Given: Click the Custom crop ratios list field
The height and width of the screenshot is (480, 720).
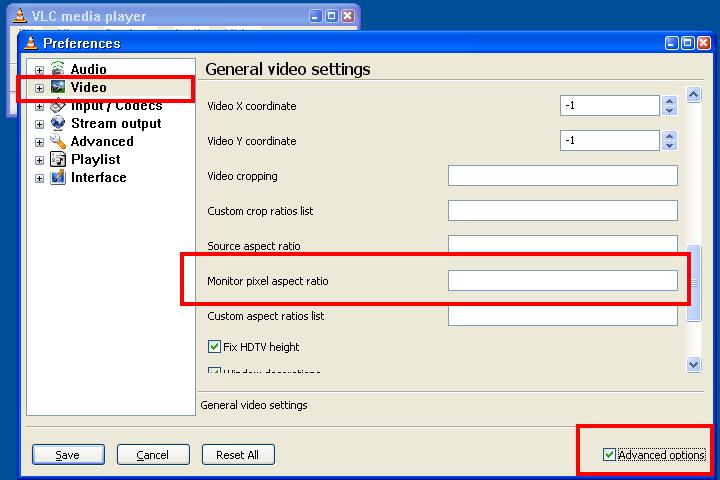Looking at the screenshot, I should point(562,210).
